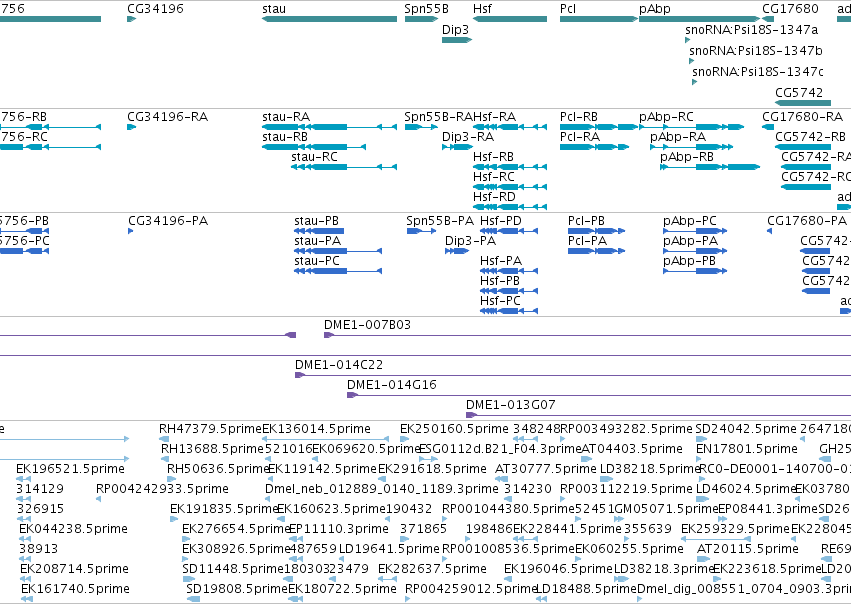Click the CG34196-RA transcript label

pos(168,117)
